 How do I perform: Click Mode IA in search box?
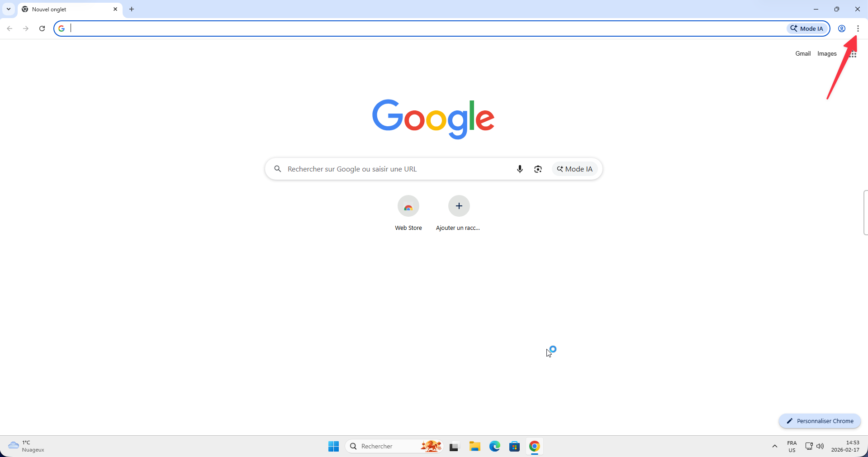(574, 169)
